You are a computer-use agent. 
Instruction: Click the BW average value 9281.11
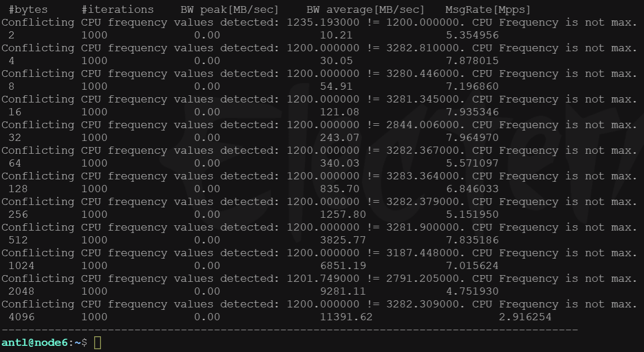click(343, 291)
